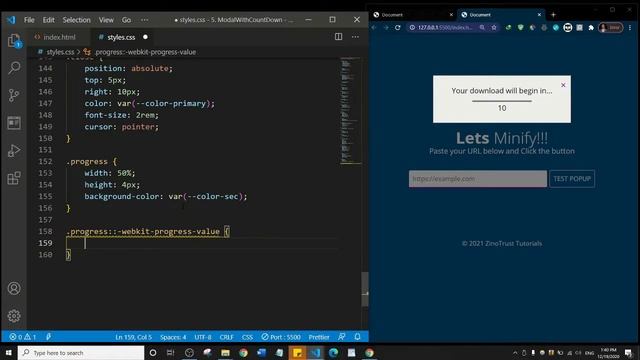Open Source Control view

[x=14, y=95]
